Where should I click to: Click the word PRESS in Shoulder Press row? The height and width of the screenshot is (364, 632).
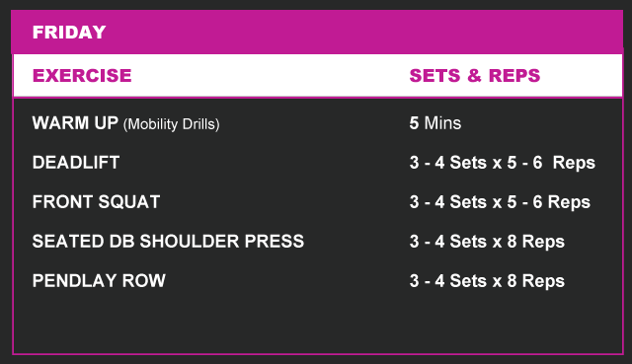275,242
